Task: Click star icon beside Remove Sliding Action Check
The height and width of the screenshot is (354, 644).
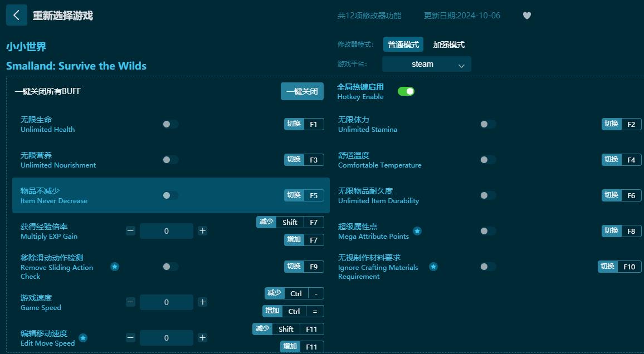Action: (115, 267)
